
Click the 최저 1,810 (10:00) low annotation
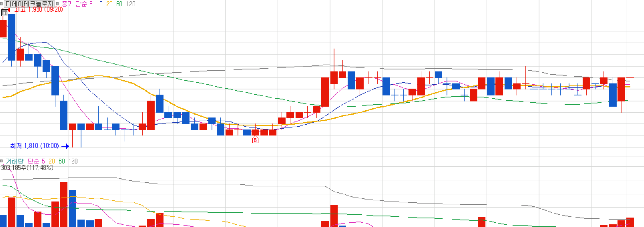tap(34, 146)
